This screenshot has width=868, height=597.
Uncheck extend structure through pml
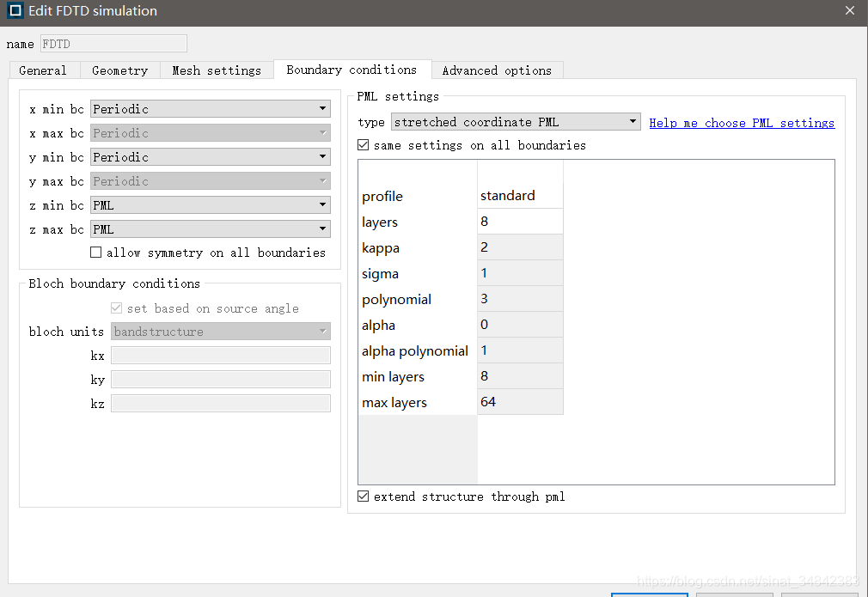click(364, 496)
